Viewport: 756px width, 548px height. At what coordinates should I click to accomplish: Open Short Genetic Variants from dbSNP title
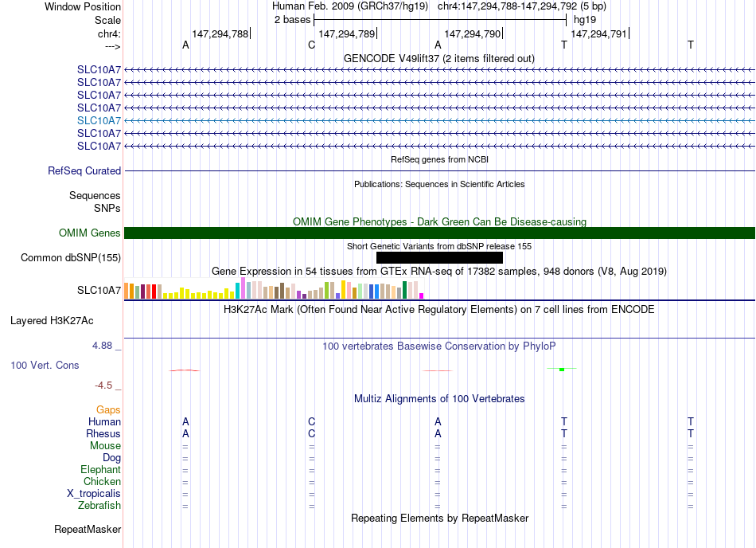click(439, 246)
